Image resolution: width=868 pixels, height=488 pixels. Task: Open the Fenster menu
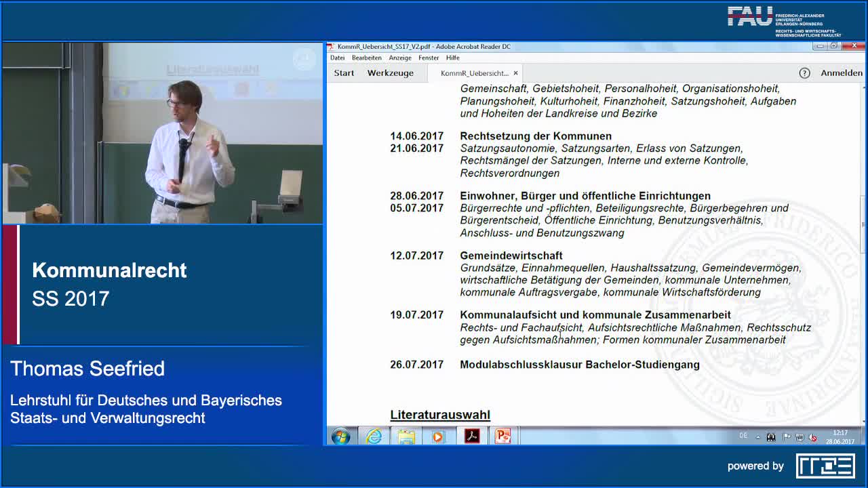coord(429,58)
